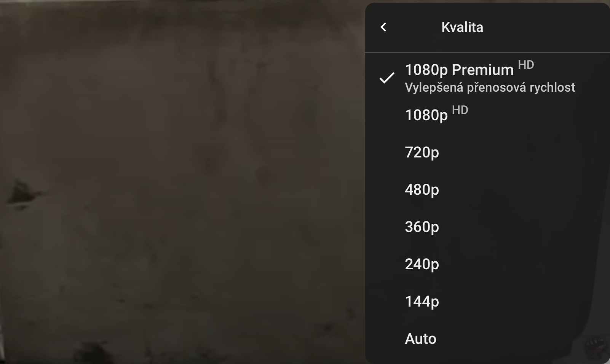Click the 'Vylepšená přenosová rychlost' subtitle text

490,87
